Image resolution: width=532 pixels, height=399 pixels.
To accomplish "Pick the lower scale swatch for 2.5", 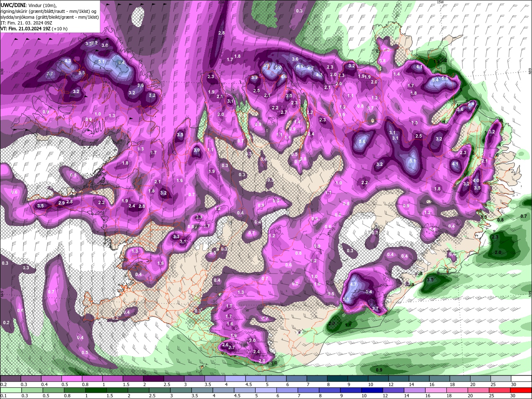I will (x=160, y=390).
